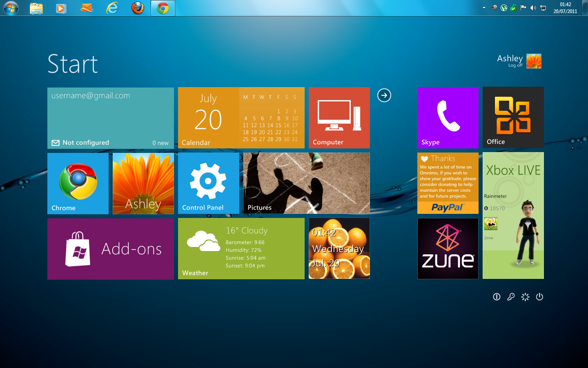Image resolution: width=588 pixels, height=368 pixels.
Task: Click the Safely Remove Hardware tray icon
Action: click(x=494, y=8)
